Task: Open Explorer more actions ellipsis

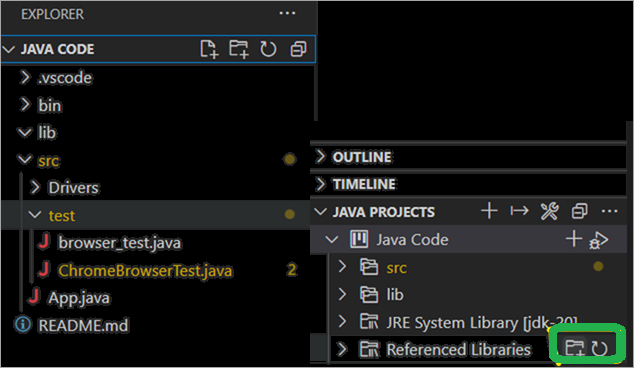Action: [x=287, y=13]
